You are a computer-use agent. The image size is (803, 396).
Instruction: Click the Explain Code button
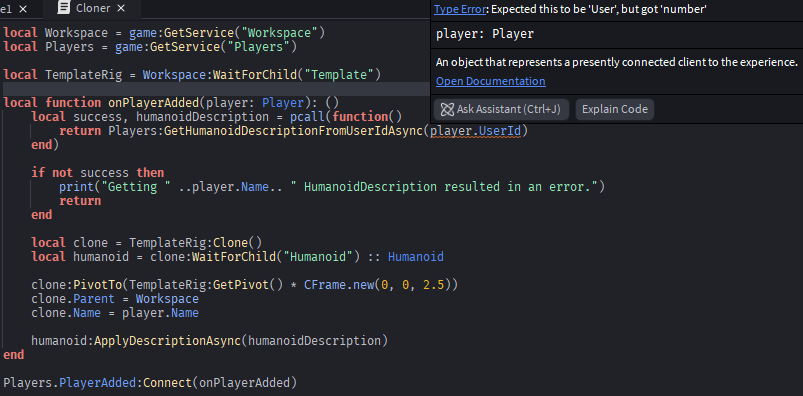[x=615, y=109]
